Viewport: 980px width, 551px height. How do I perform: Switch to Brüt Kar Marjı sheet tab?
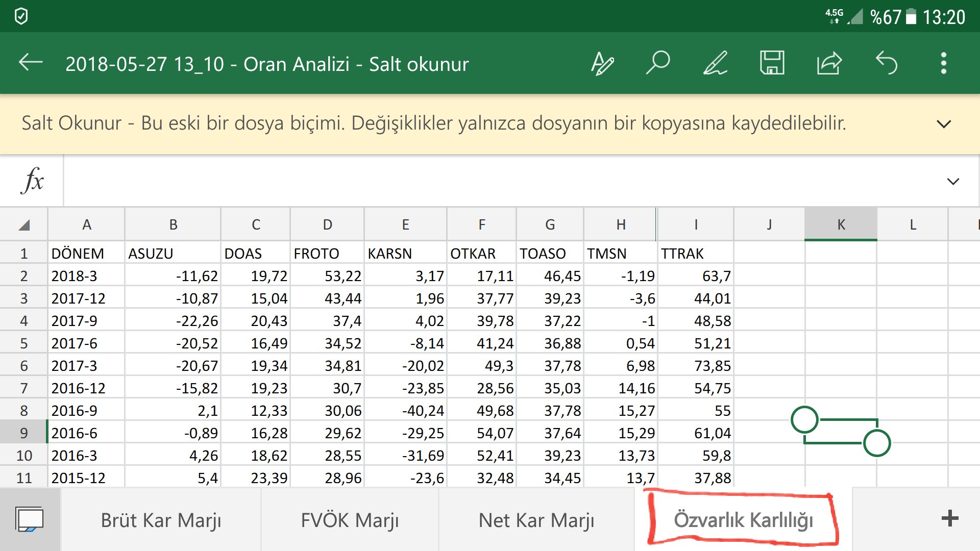(x=161, y=520)
